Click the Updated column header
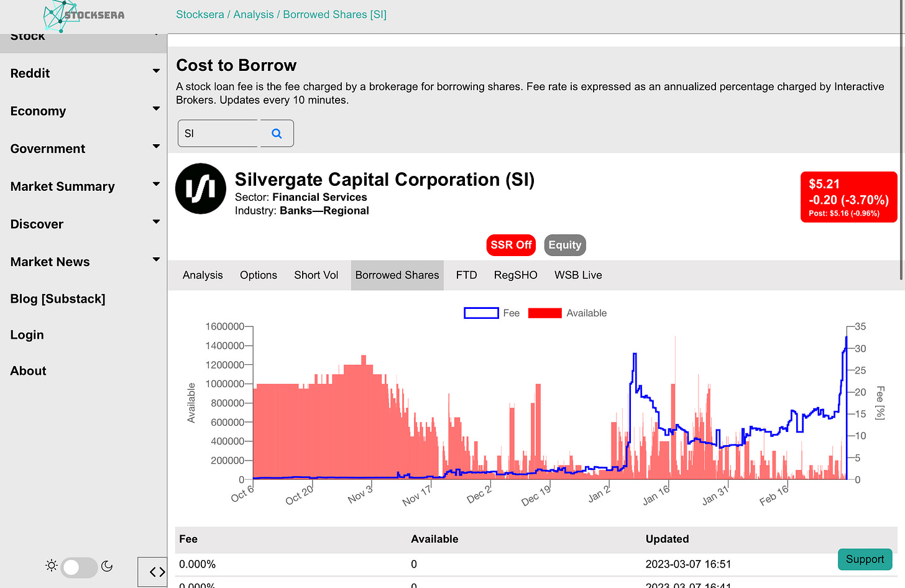Viewport: 905px width, 588px height. 667,540
